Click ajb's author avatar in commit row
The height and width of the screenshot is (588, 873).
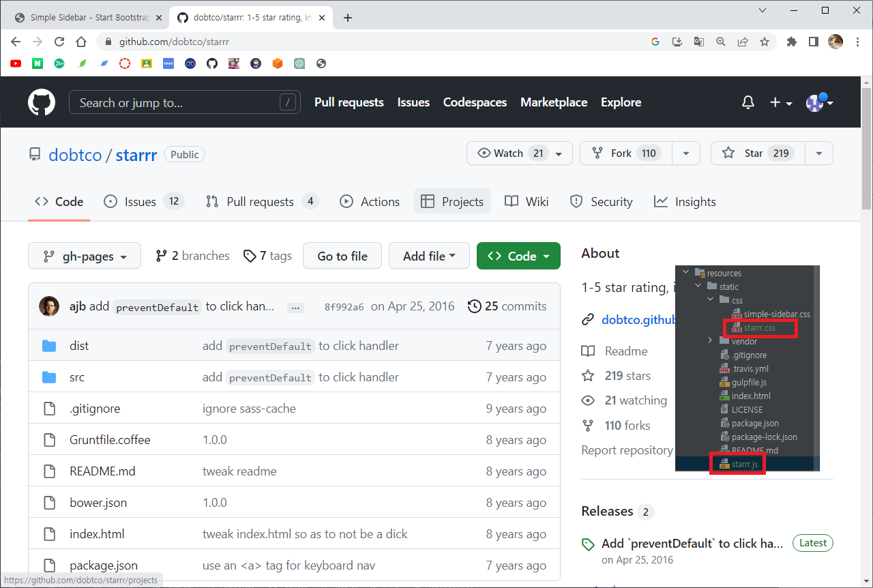[x=49, y=306]
